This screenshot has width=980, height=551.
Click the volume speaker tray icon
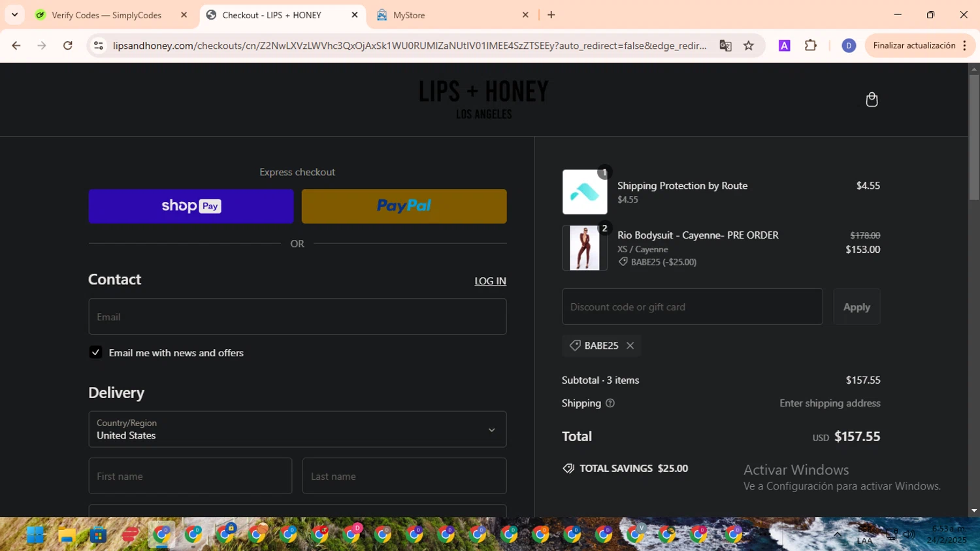click(x=909, y=535)
